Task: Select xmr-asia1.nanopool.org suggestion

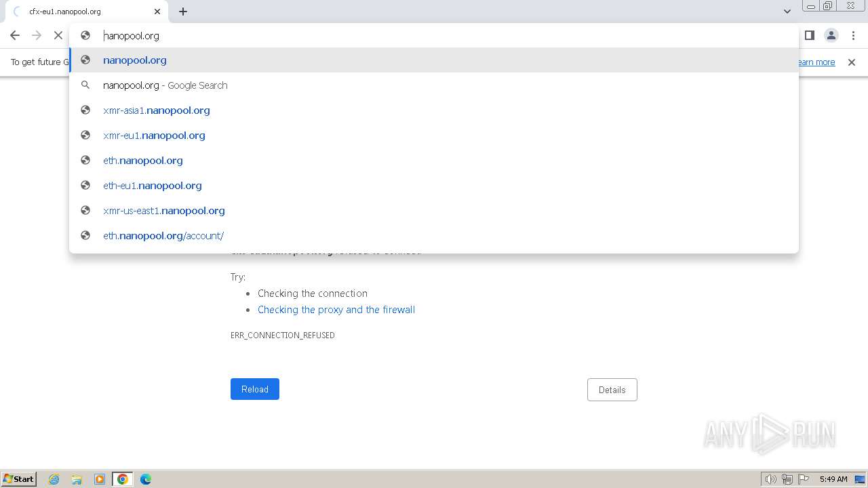Action: [434, 110]
